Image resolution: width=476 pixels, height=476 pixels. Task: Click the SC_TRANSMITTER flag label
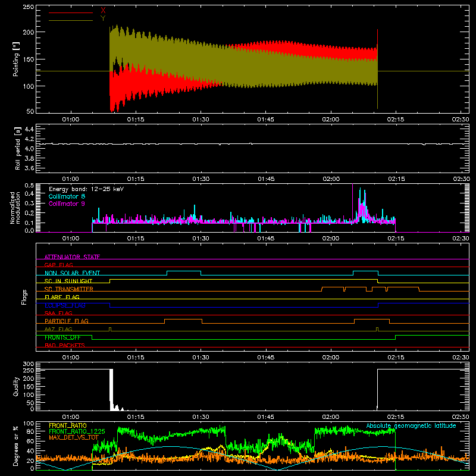tap(69, 289)
